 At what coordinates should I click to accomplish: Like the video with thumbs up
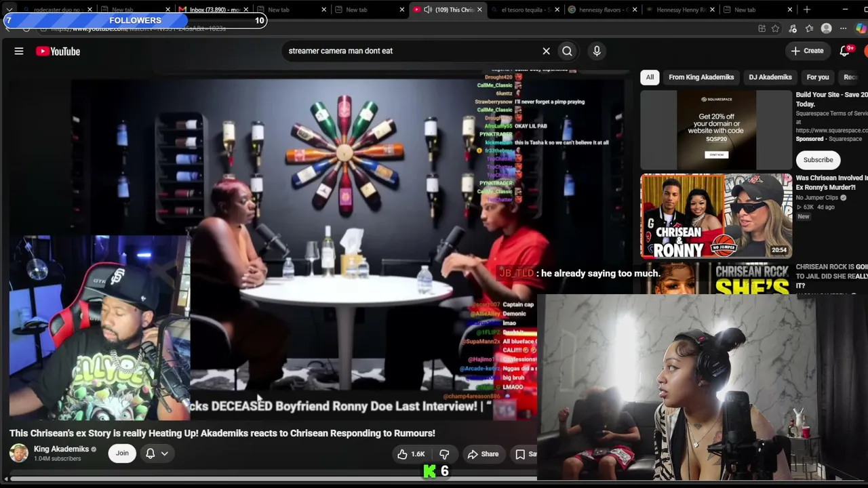(x=411, y=454)
